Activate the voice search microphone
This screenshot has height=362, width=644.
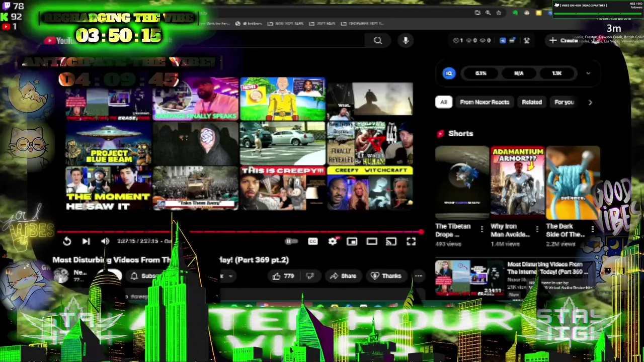(406, 41)
